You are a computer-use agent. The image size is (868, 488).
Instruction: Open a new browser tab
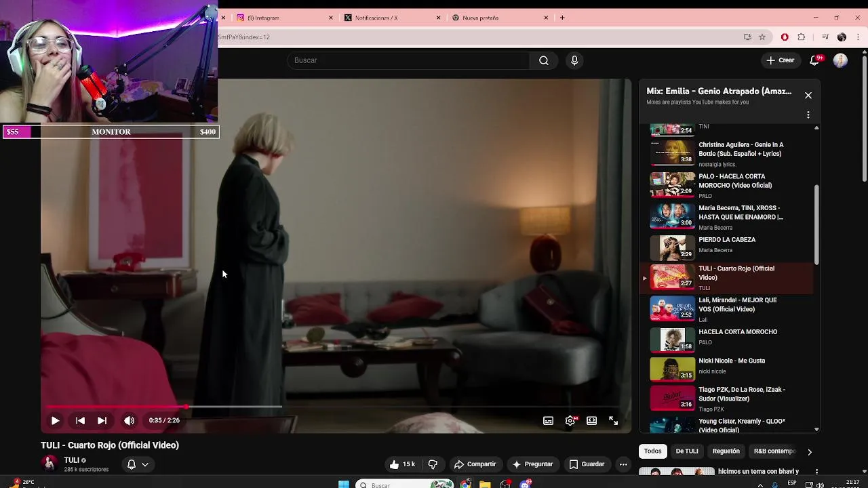click(562, 18)
